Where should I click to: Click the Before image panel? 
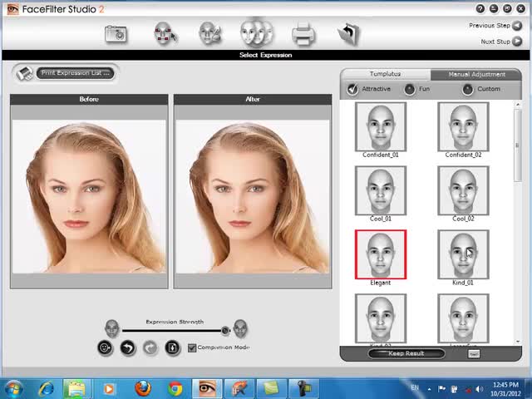[x=89, y=196]
